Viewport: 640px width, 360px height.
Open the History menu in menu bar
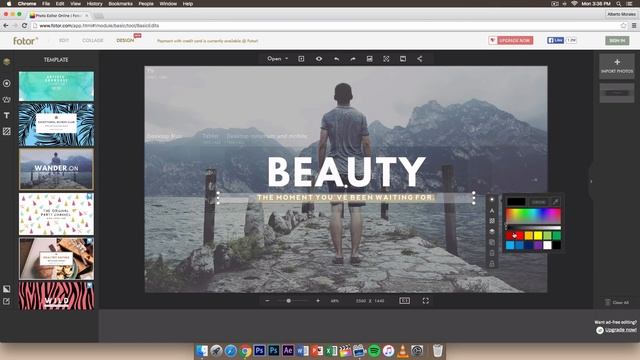94,4
